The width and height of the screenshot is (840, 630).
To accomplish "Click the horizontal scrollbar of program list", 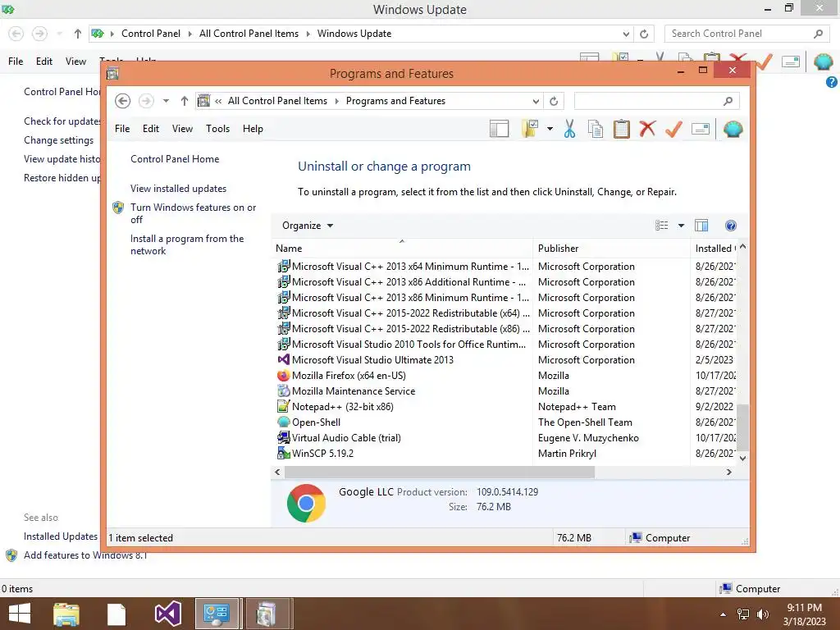I will 440,472.
